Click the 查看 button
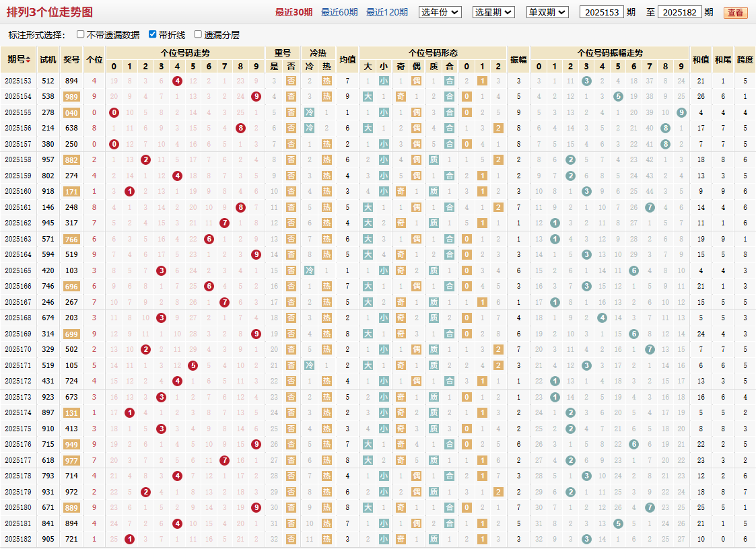The width and height of the screenshot is (756, 549). tap(735, 13)
